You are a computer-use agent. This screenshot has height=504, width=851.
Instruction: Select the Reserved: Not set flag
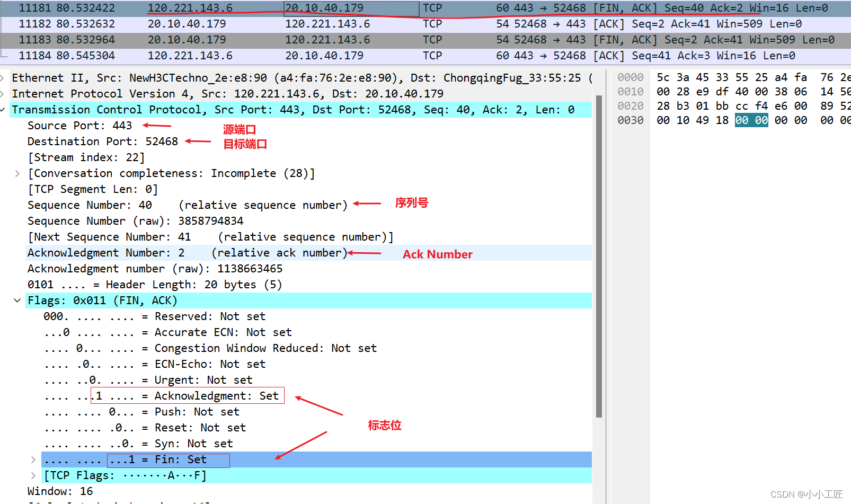click(x=155, y=316)
